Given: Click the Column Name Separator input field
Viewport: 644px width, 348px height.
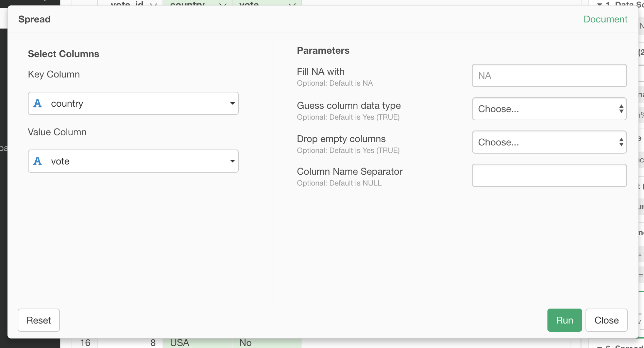Looking at the screenshot, I should [549, 175].
